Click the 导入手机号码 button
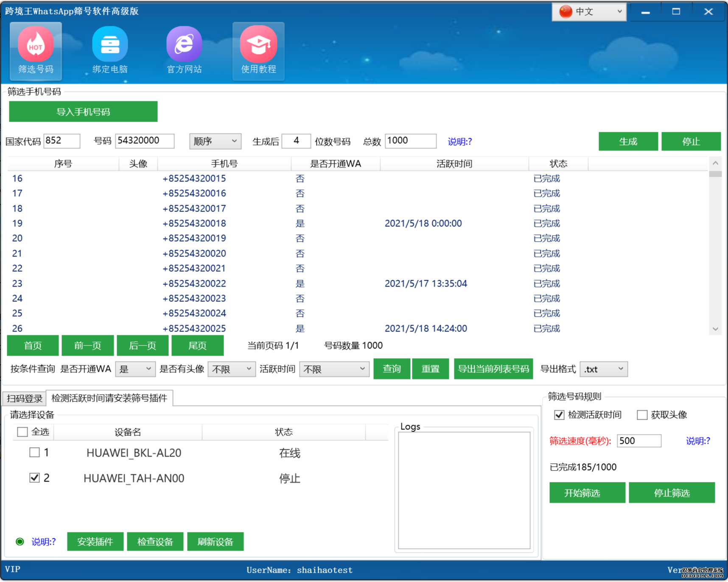The height and width of the screenshot is (582, 728). [x=83, y=111]
